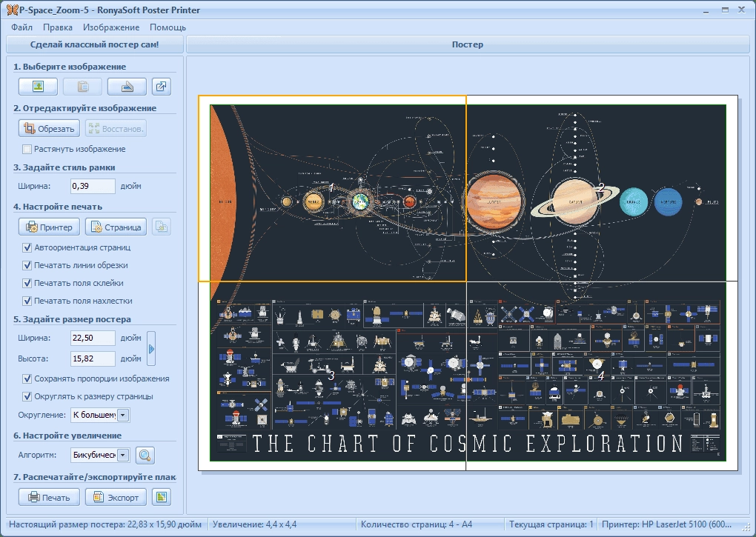Open the Помощь menu

tap(168, 27)
